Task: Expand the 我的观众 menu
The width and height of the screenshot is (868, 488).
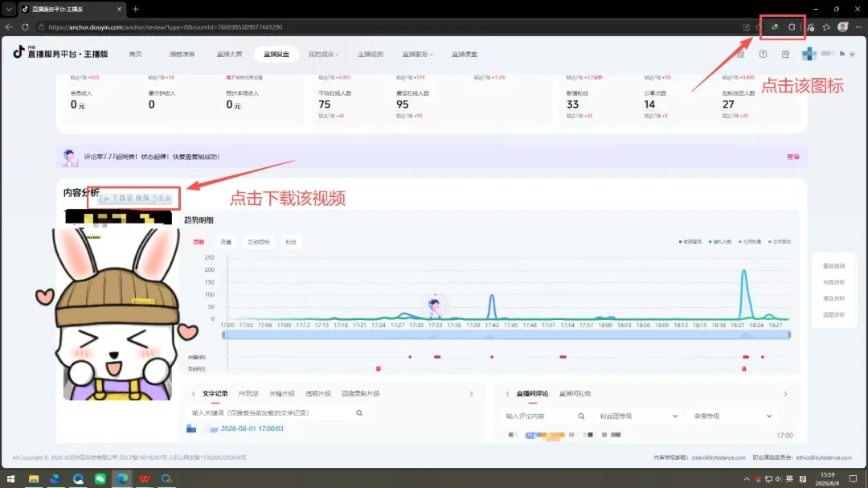Action: pyautogui.click(x=323, y=55)
